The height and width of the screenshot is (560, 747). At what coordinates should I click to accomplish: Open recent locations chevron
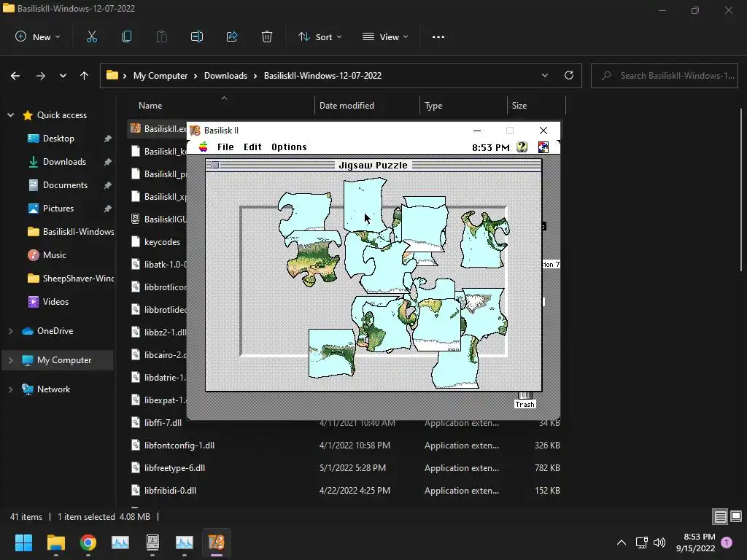coord(63,76)
